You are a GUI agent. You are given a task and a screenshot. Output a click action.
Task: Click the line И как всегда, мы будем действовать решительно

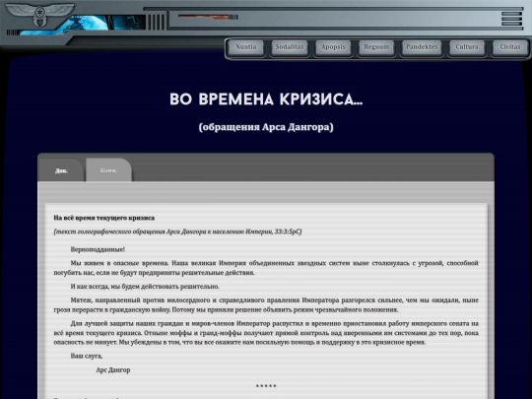click(145, 287)
